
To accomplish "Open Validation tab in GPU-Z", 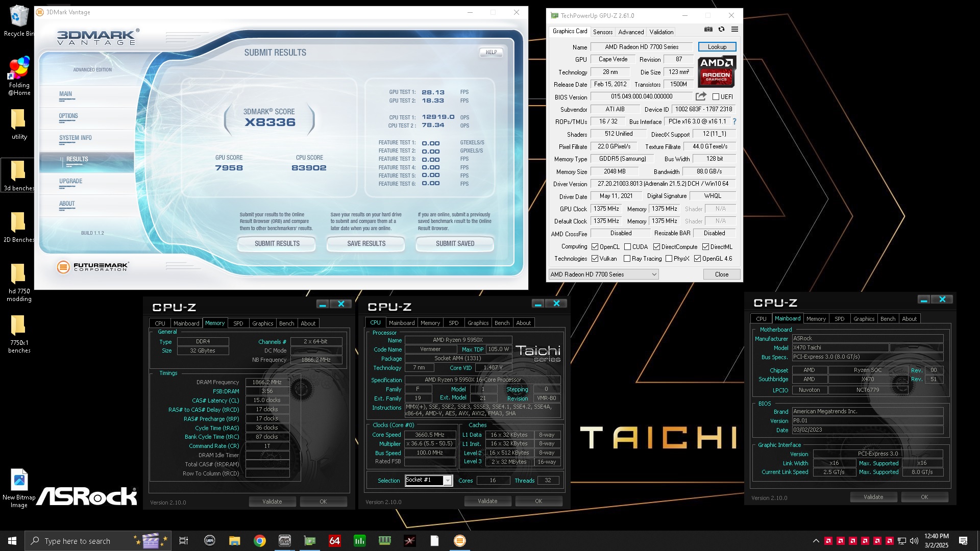I will [661, 32].
